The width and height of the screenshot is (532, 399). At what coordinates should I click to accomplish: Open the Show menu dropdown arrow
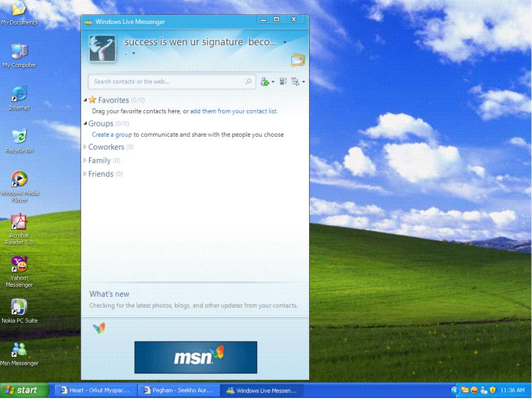point(303,82)
